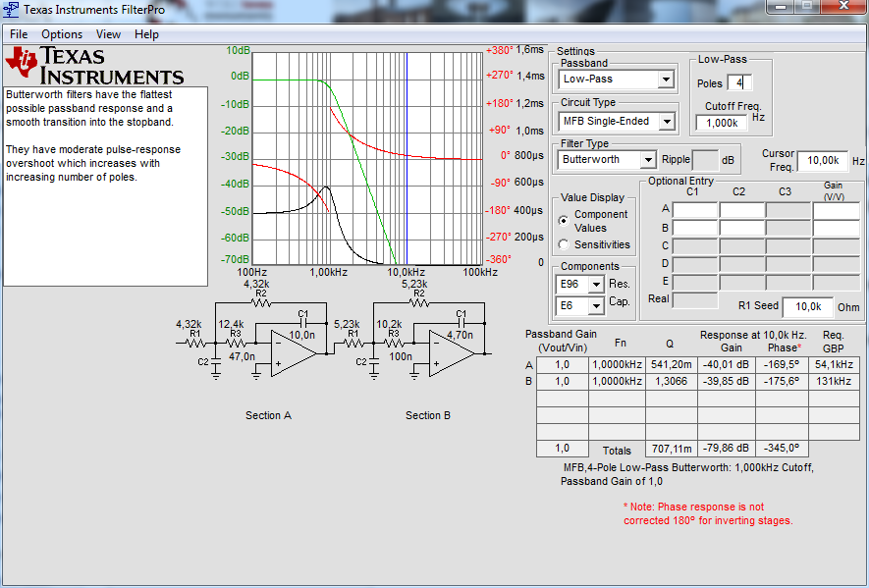The width and height of the screenshot is (869, 588).
Task: Click the Poles input field
Action: (739, 83)
